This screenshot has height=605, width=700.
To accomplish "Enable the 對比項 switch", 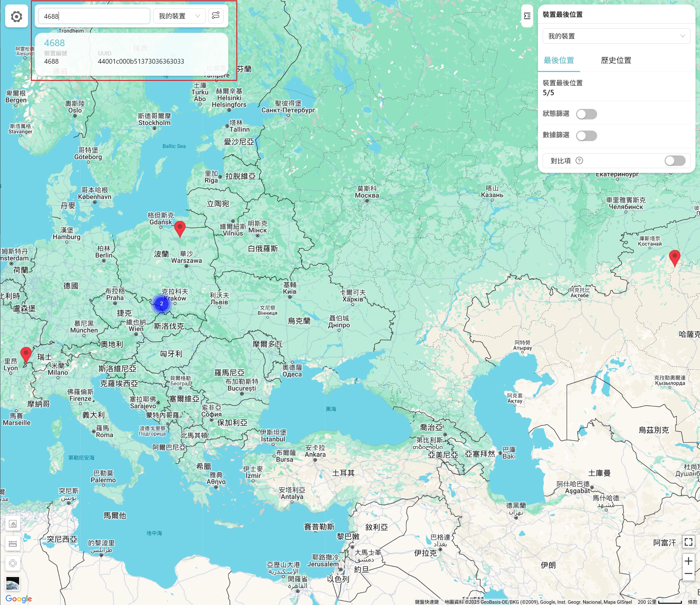I will tap(675, 160).
